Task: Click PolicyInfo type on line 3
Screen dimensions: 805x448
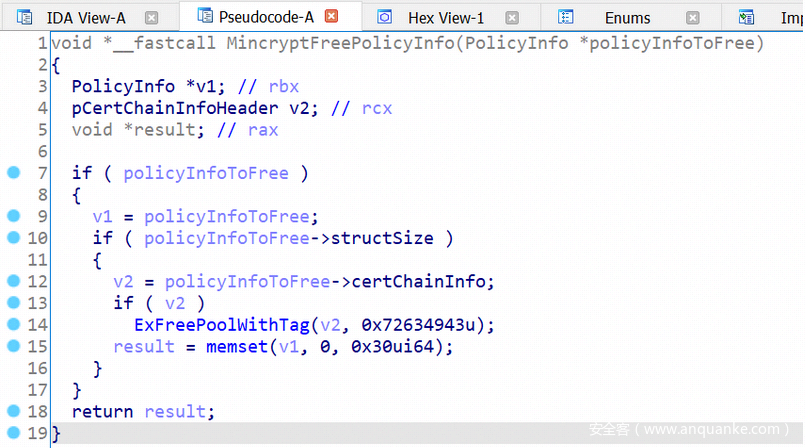Action: click(x=123, y=86)
